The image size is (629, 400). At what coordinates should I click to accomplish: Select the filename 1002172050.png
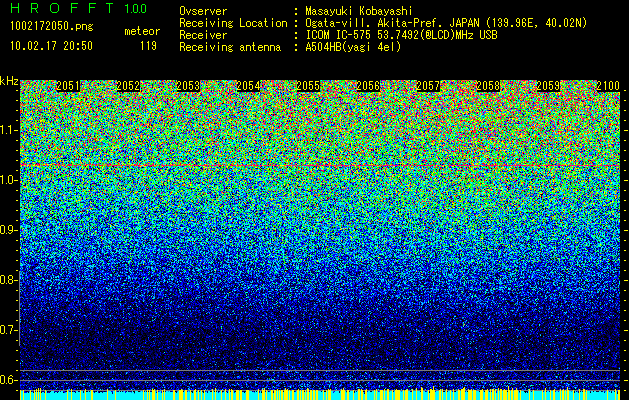[52, 27]
